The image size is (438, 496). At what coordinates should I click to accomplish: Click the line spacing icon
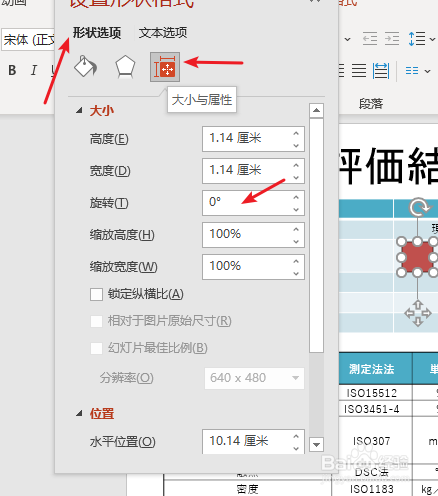tap(417, 39)
